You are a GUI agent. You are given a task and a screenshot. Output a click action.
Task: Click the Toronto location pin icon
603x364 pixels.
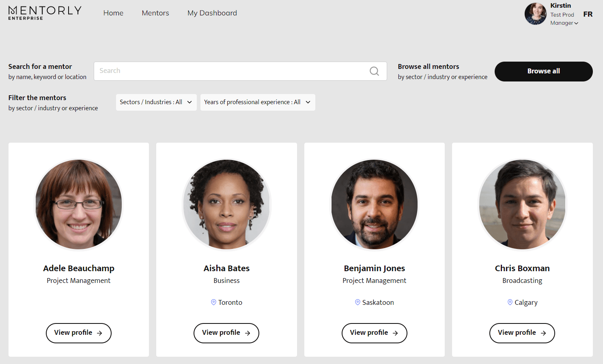click(213, 302)
